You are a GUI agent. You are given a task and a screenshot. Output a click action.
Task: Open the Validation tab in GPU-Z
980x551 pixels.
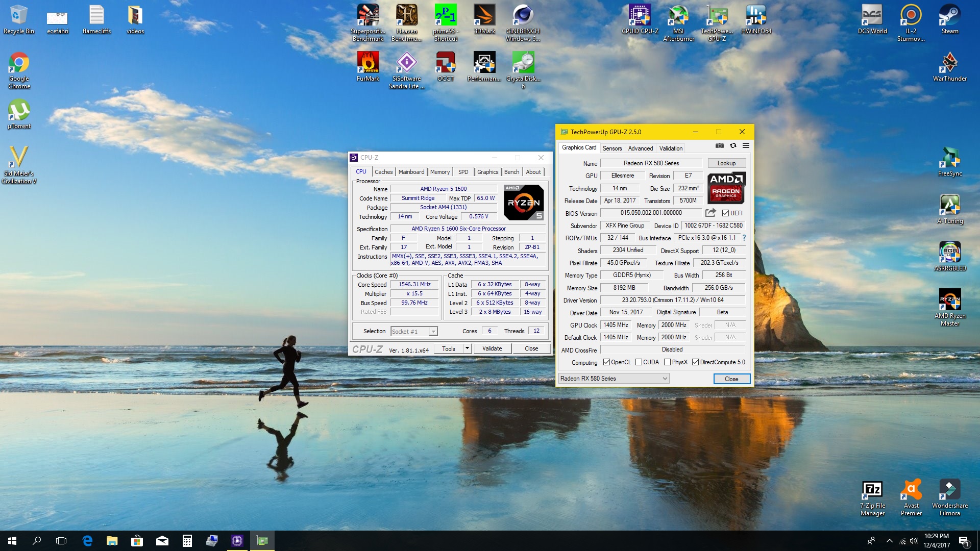[671, 148]
